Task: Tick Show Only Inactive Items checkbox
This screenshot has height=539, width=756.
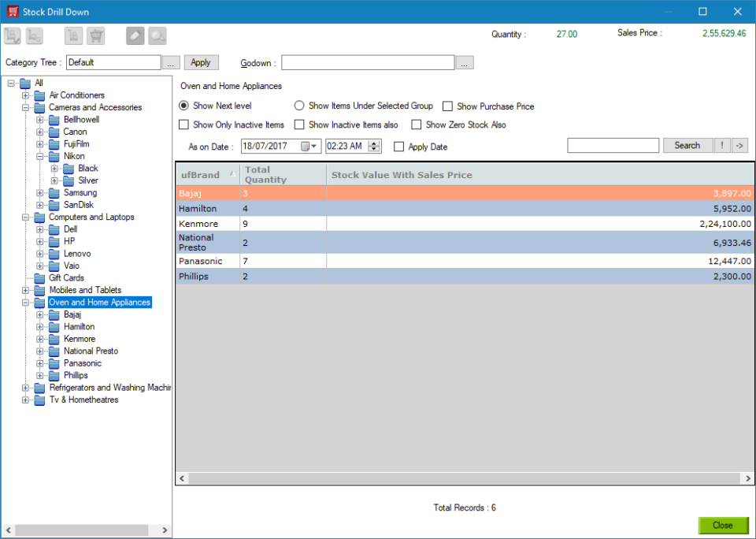Action: click(183, 125)
